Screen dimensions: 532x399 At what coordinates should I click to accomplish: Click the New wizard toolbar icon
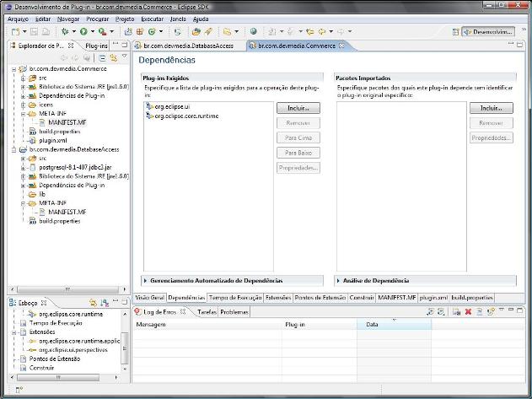point(15,31)
